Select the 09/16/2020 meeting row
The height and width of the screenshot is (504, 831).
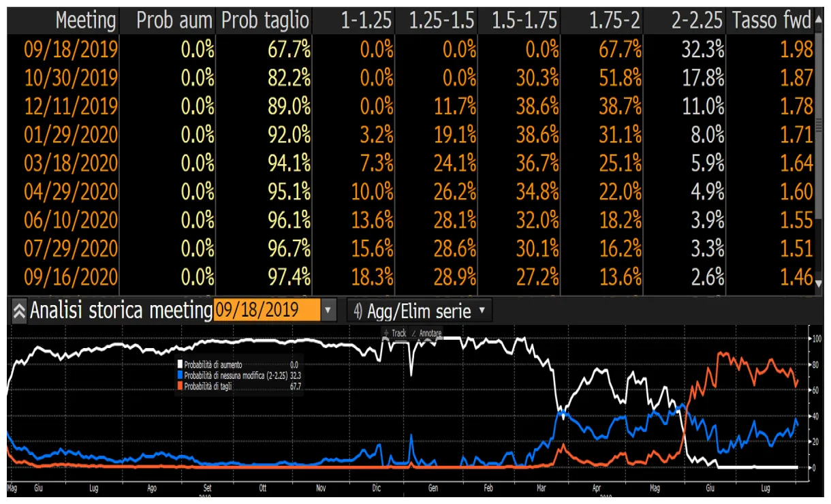71,277
